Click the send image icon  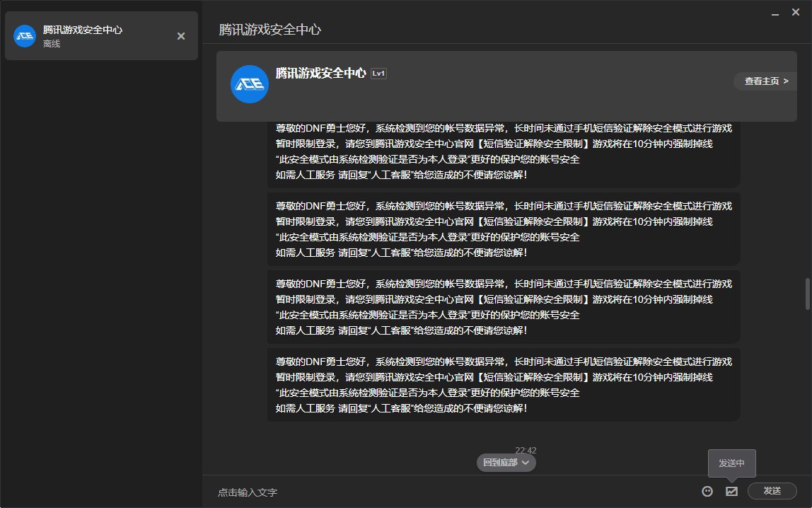click(x=731, y=492)
